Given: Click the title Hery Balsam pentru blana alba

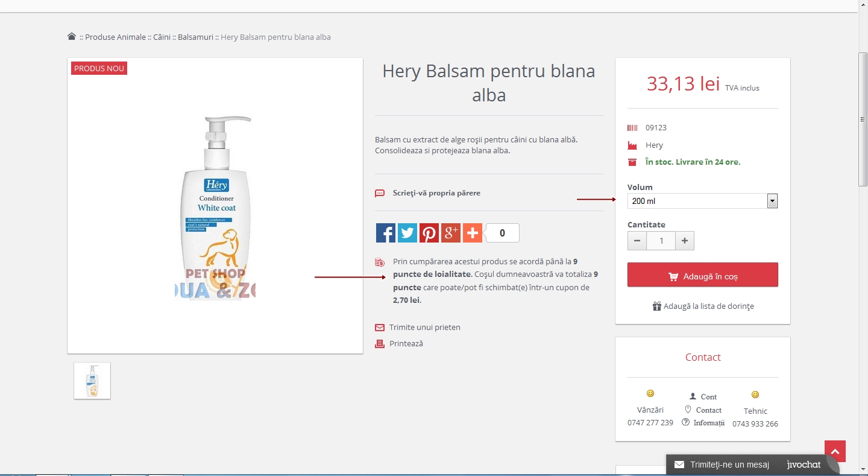Looking at the screenshot, I should tap(489, 83).
